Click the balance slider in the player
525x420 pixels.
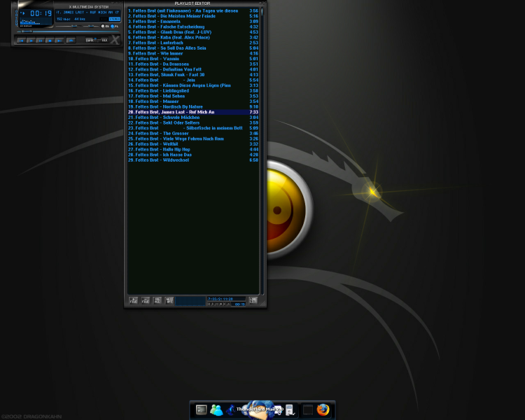click(x=91, y=26)
